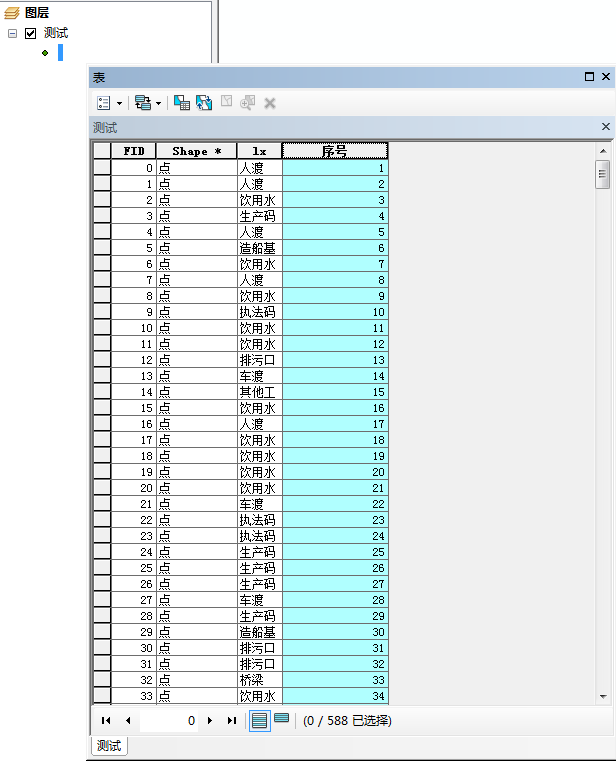Click 序号 cell with value 10
The image size is (616, 761).
point(335,312)
